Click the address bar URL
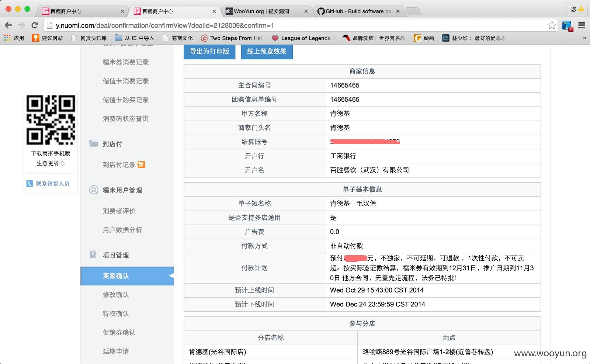 [165, 25]
